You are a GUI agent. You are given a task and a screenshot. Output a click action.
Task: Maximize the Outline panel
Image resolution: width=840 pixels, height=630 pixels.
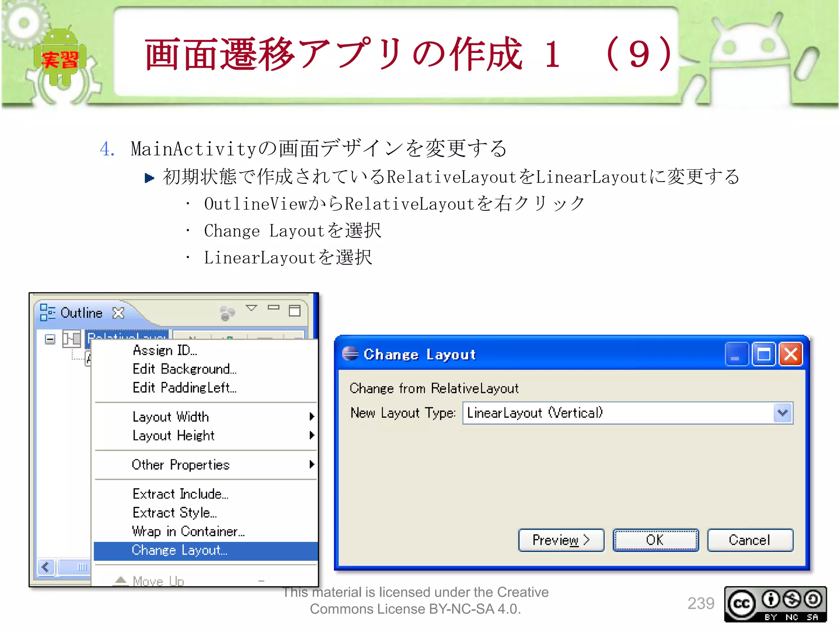click(294, 310)
